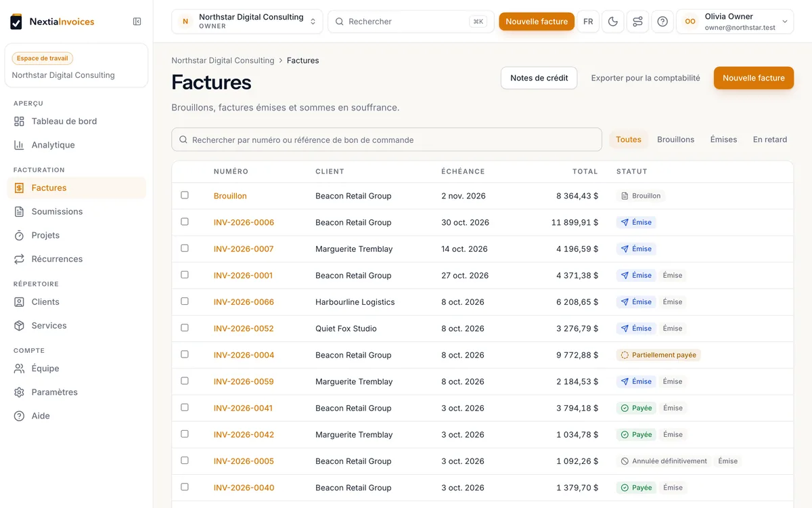Click Brouillon status badge on first row

[641, 196]
